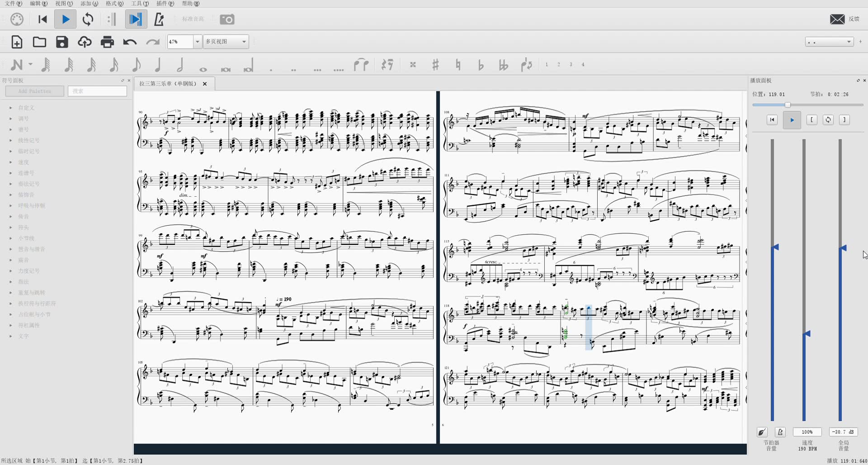Toggle MIDI input icon in toolbar
868x465 pixels.
tap(17, 19)
